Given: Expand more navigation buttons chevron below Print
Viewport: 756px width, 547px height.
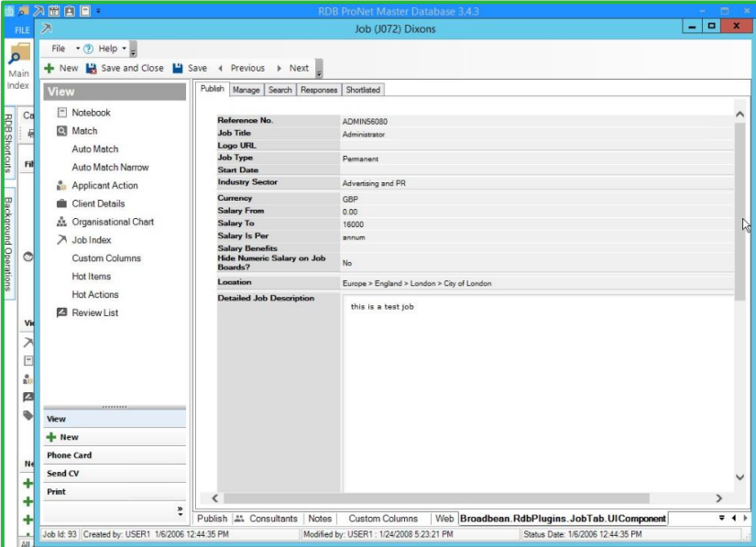Looking at the screenshot, I should [x=180, y=511].
